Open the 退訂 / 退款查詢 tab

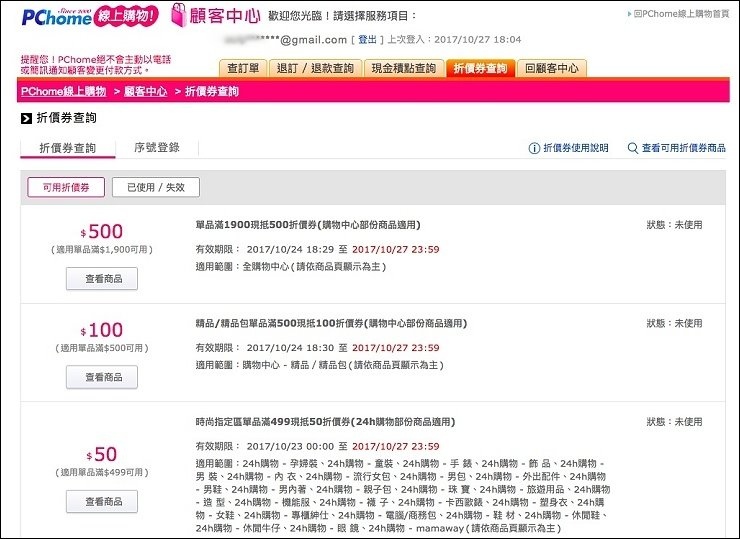pos(315,68)
